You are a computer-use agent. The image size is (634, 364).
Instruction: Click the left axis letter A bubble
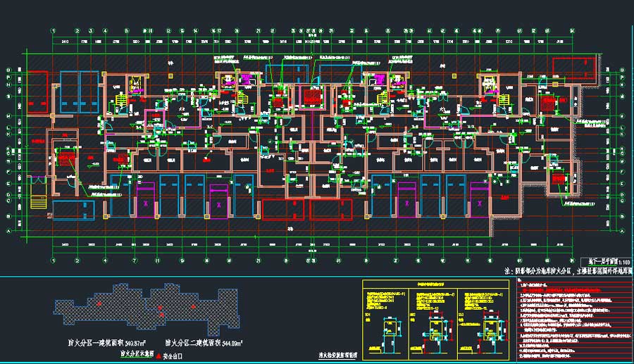[8, 231]
